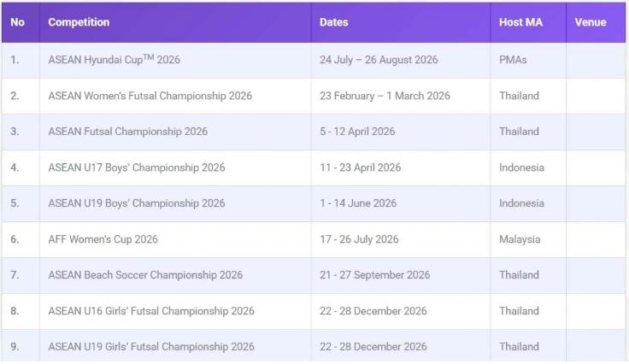Select the Host MA column header

pyautogui.click(x=520, y=22)
